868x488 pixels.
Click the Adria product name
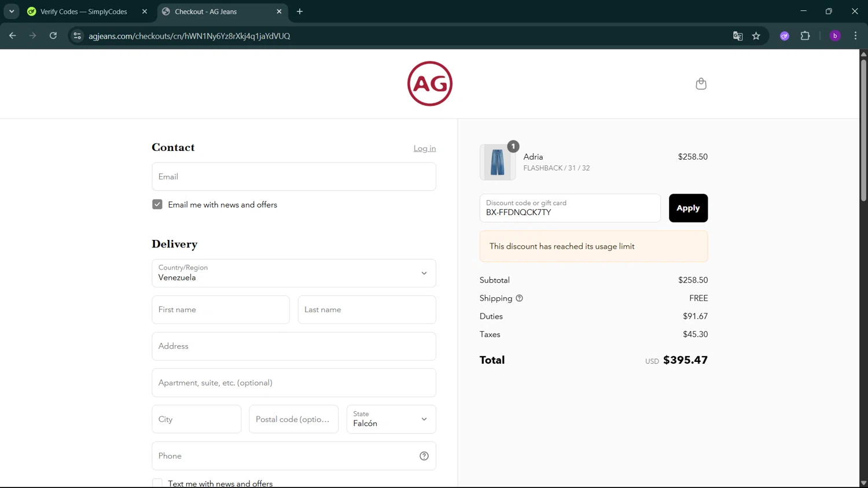tap(533, 157)
